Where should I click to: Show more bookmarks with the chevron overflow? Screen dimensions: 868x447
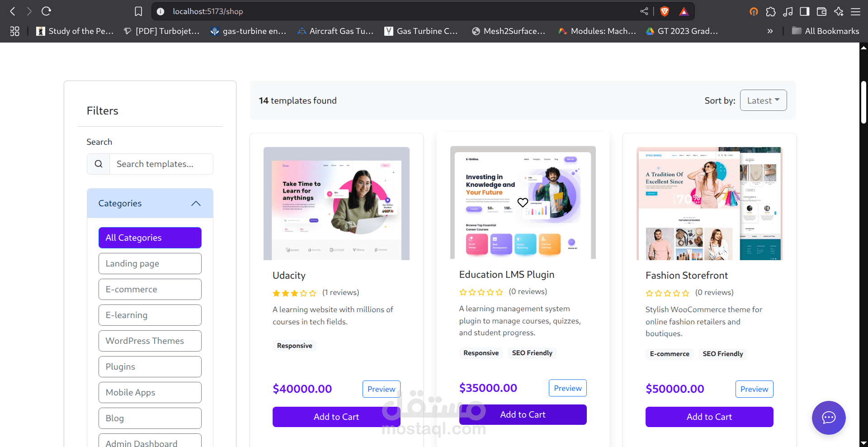click(x=770, y=31)
